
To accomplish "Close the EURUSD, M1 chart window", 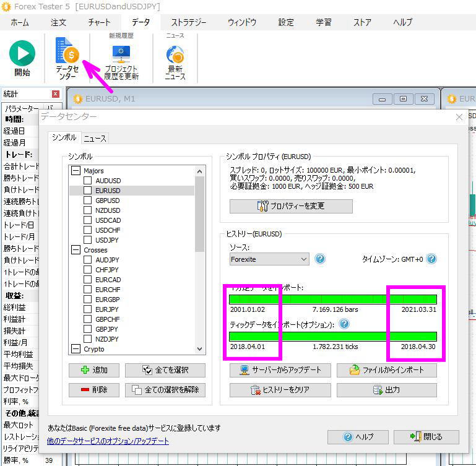I will click(x=424, y=99).
